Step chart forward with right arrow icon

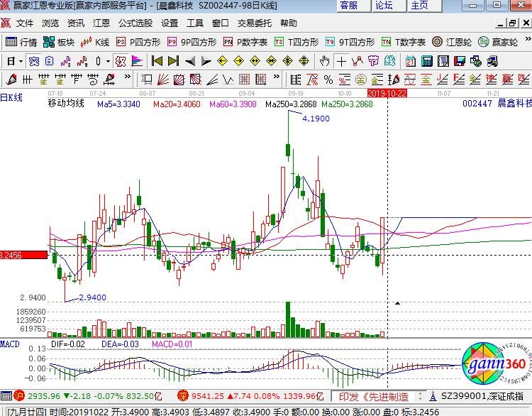(x=206, y=62)
